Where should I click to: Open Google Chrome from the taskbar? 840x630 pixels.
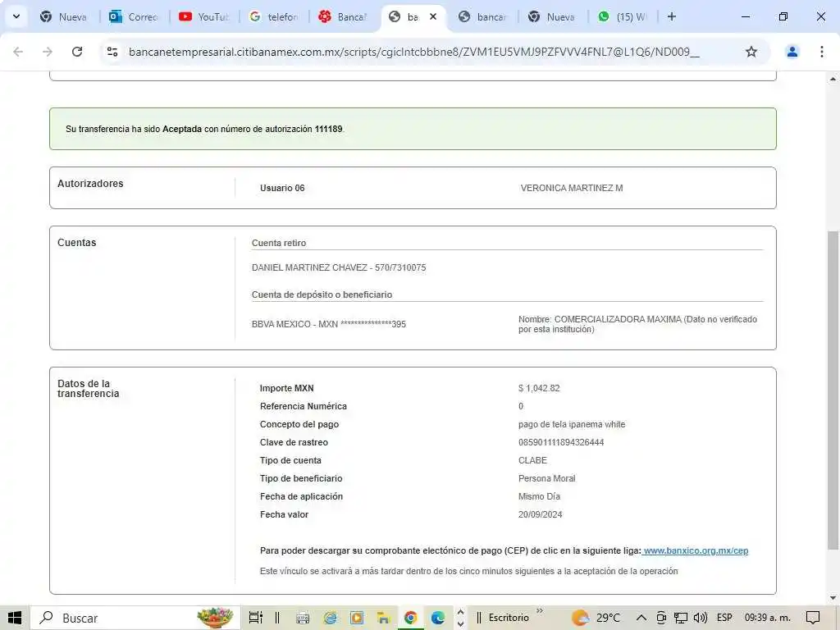(410, 618)
